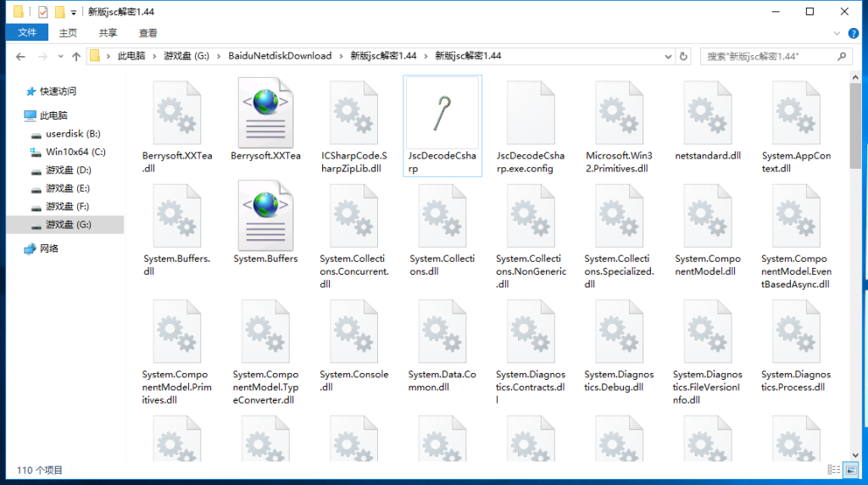Select the Berrysoft.XXTea.dll file icon
The image size is (868, 485).
pyautogui.click(x=177, y=114)
